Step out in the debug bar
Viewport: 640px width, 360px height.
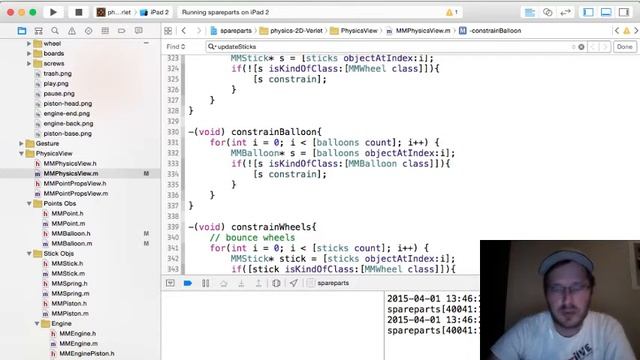(258, 283)
